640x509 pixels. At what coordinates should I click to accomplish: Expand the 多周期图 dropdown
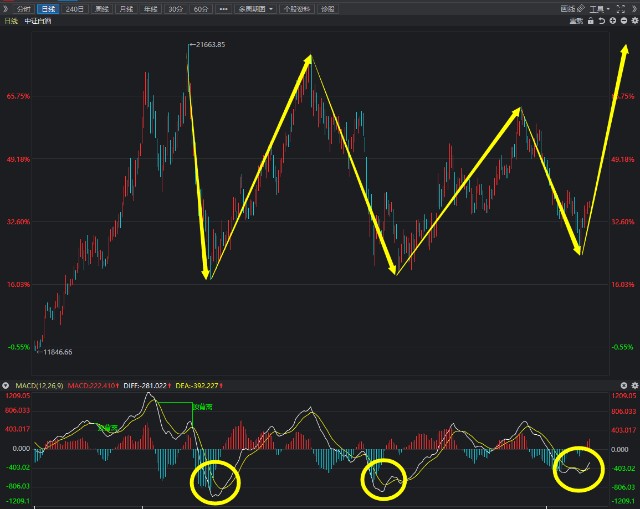(x=255, y=8)
